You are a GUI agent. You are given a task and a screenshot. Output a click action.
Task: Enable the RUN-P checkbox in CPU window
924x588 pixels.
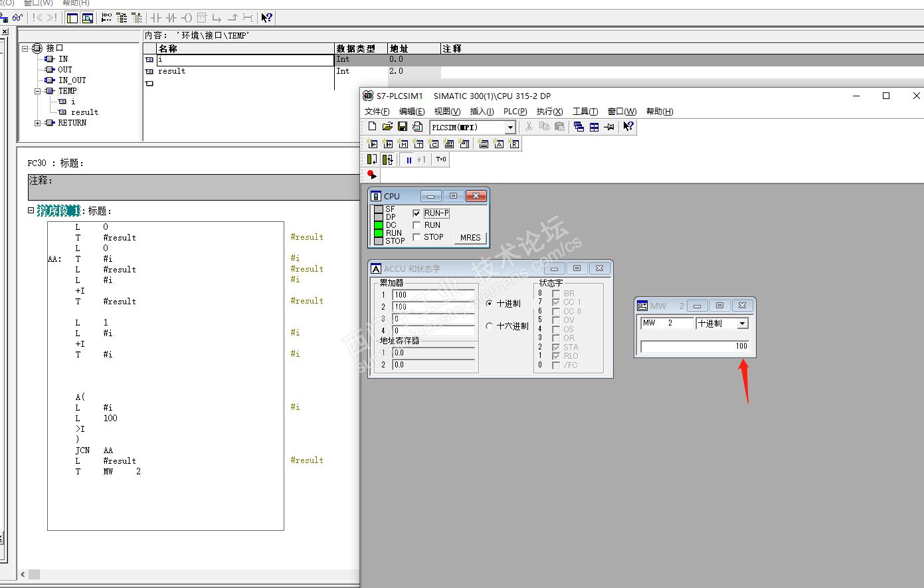[x=416, y=213]
